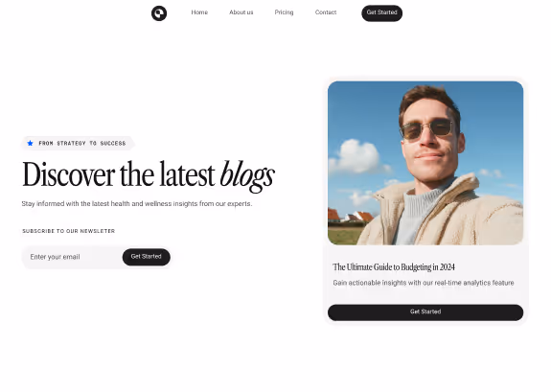Click the wide Get Started card button

point(425,312)
